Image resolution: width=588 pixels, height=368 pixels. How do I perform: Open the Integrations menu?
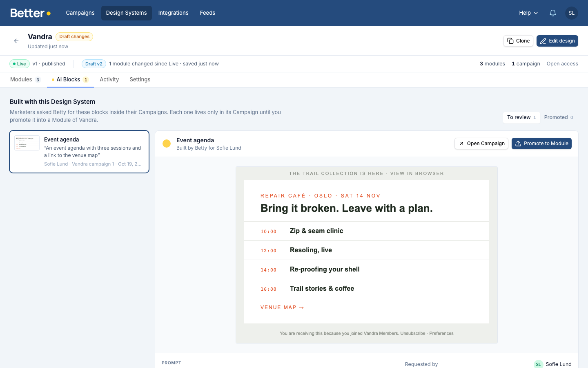point(173,13)
